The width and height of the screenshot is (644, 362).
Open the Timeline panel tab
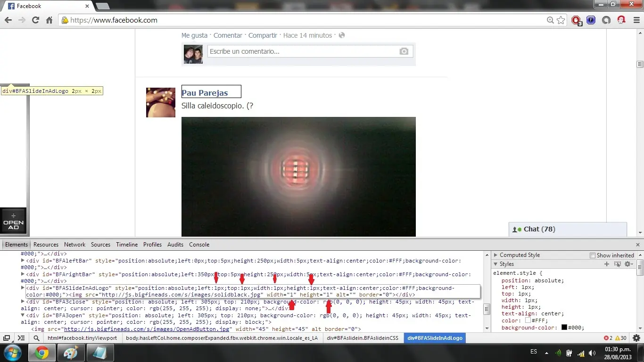[127, 245]
